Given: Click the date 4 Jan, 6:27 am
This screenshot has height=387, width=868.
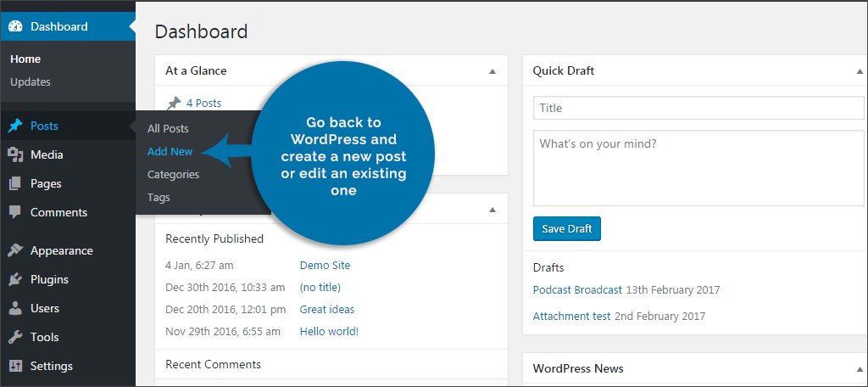Looking at the screenshot, I should [x=199, y=265].
